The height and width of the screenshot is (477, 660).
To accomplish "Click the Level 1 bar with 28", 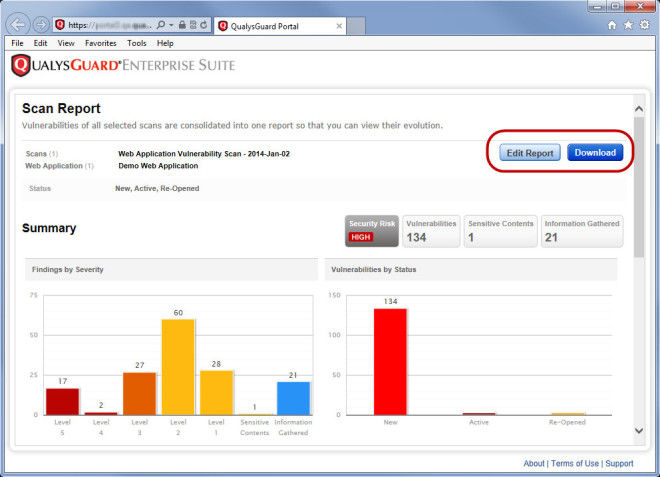I will 216,393.
